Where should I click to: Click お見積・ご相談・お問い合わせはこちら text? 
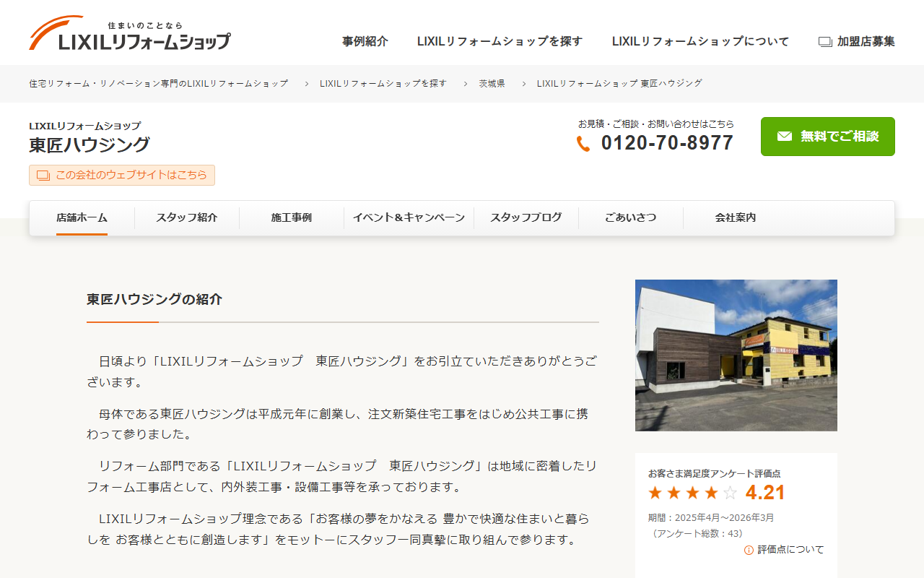[656, 124]
